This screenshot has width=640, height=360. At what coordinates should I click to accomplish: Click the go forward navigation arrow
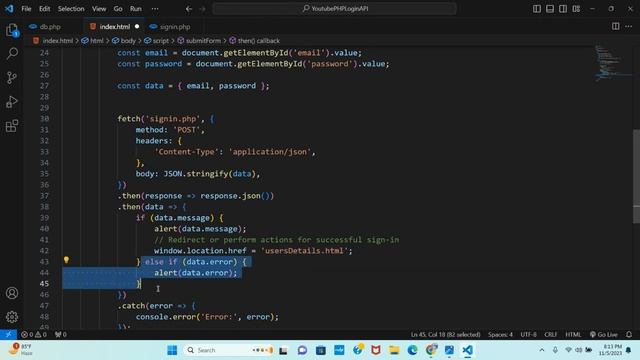click(x=202, y=9)
